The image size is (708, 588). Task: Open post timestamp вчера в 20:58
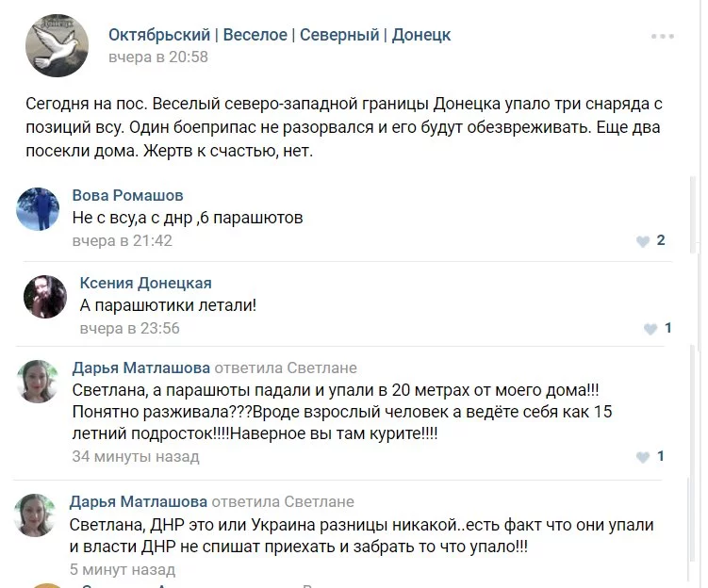coord(158,57)
